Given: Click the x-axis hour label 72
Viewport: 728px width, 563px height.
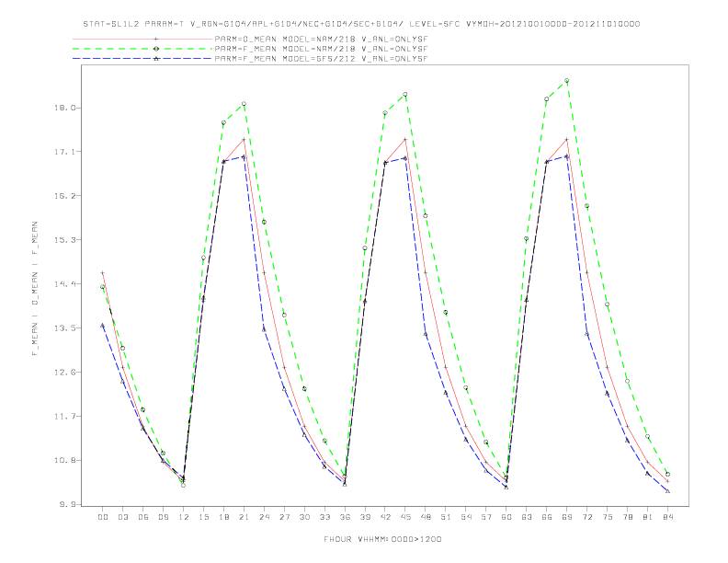Looking at the screenshot, I should point(587,517).
